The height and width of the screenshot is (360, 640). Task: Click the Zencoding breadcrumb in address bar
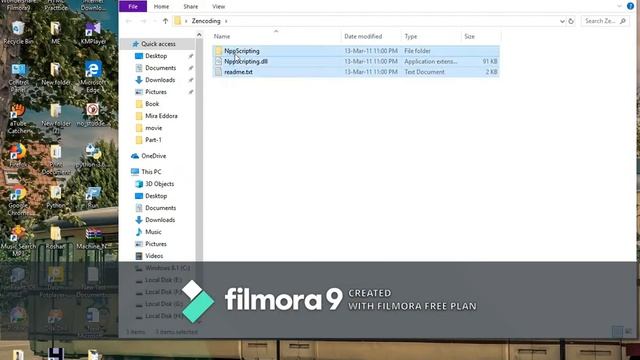click(206, 21)
